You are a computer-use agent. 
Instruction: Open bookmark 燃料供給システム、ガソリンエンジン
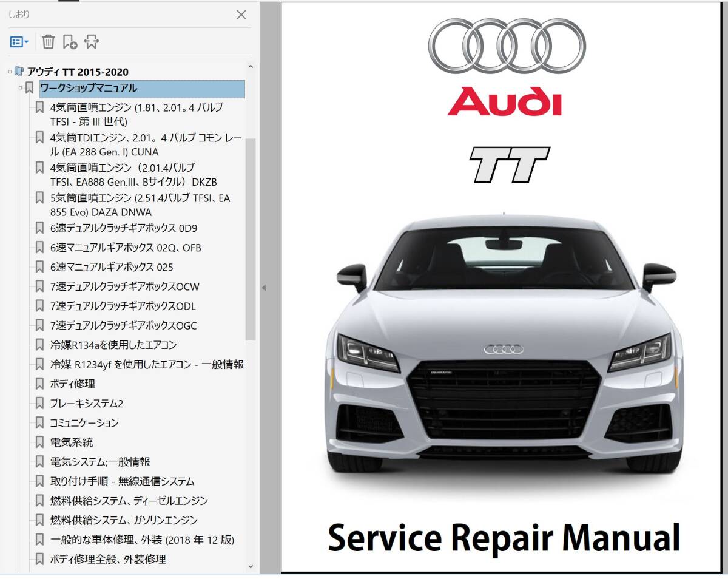124,520
